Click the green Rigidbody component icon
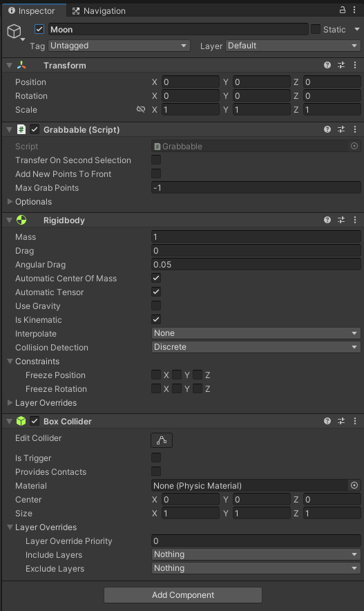 (x=21, y=220)
